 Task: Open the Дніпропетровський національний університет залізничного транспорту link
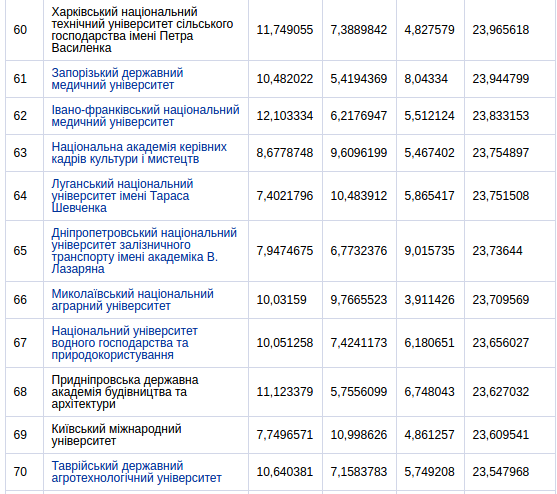pyautogui.click(x=144, y=251)
